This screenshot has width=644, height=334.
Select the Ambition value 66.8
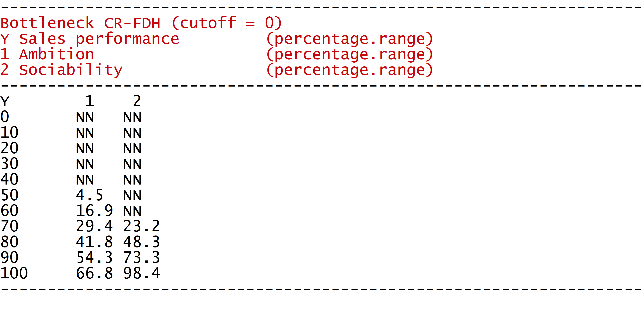point(94,273)
